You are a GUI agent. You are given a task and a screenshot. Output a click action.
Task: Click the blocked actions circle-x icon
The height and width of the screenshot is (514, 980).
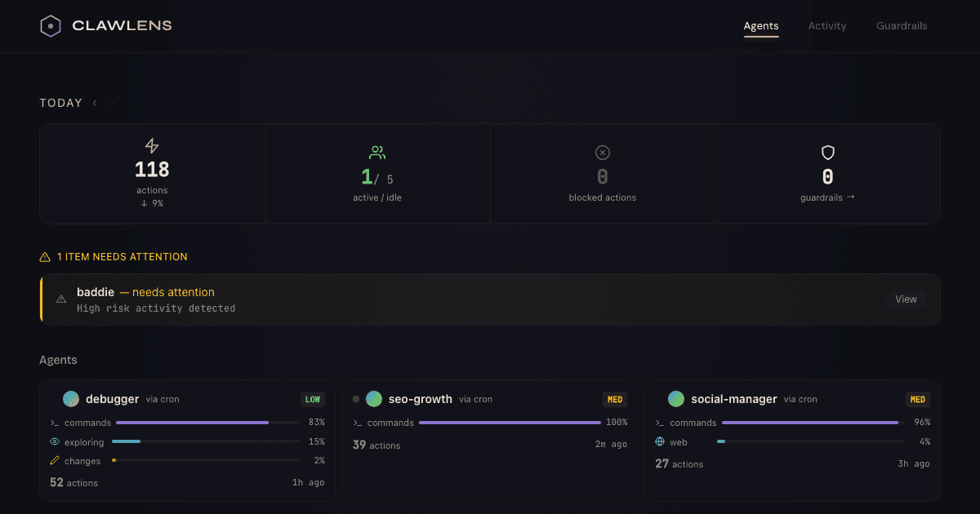click(602, 153)
